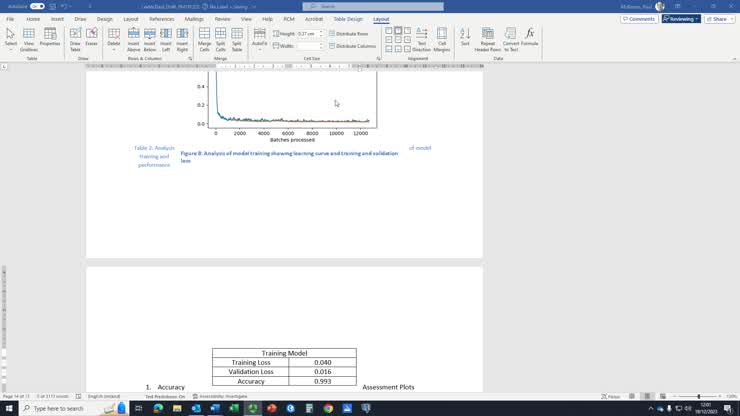Viewport: 740px width, 416px height.
Task: Toggle Text Predictions in status bar
Action: (165, 396)
